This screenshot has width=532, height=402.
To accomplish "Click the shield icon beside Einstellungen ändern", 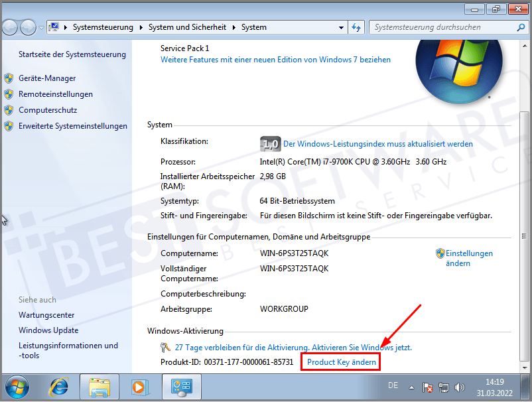I will (440, 253).
